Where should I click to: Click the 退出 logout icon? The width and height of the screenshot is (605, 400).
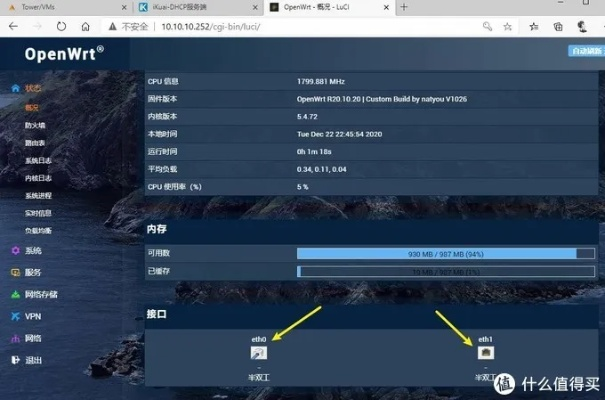click(x=15, y=360)
